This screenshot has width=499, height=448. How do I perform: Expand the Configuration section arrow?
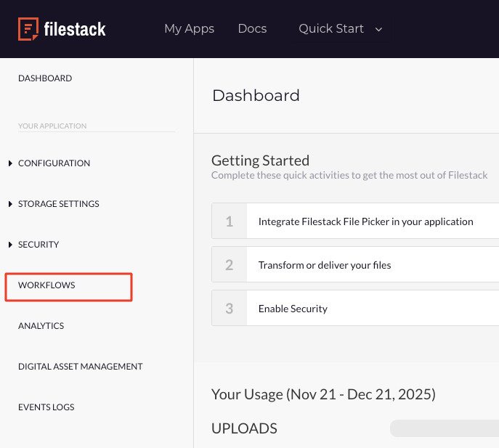click(x=10, y=163)
